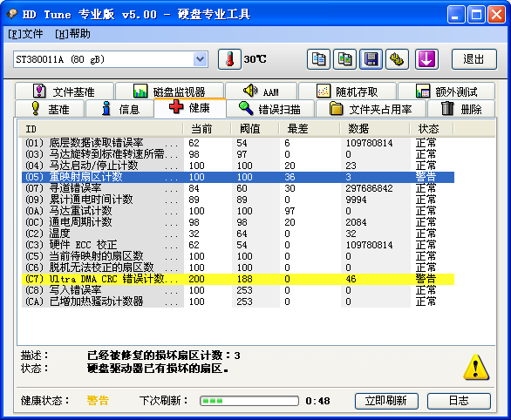511x420 pixels.
Task: Click the 日志 button
Action: coord(459,401)
